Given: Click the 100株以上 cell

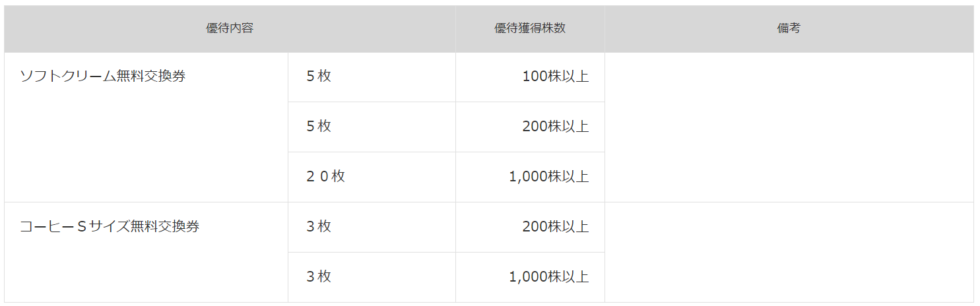Looking at the screenshot, I should point(530,77).
